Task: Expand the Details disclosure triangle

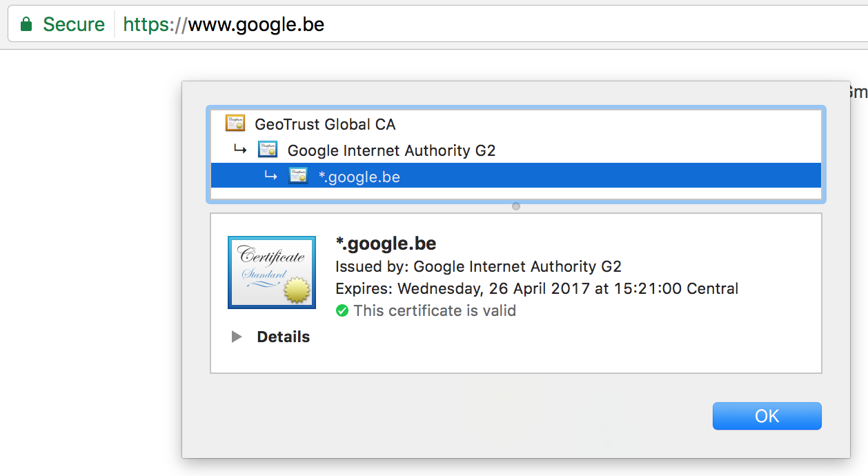Action: [x=237, y=337]
